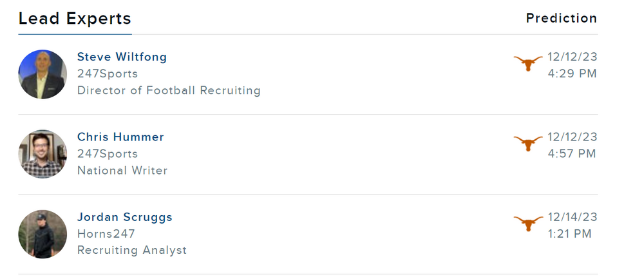Click the 12/14/23 prediction date
Viewport: 644px width, 279px height.
coord(572,216)
